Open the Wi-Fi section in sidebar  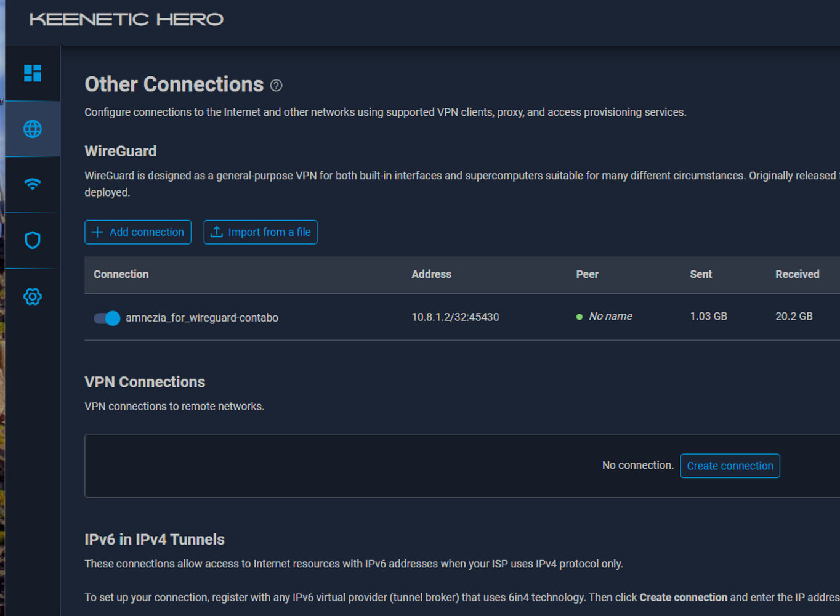pos(33,184)
